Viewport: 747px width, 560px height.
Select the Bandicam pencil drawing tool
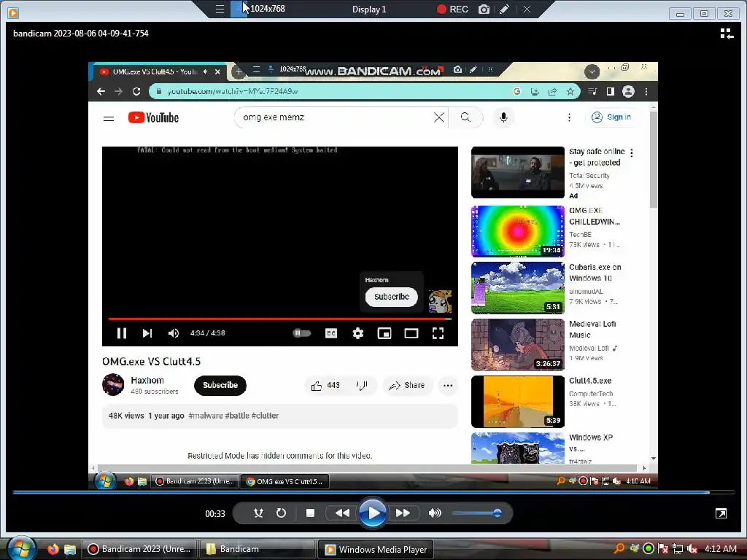pyautogui.click(x=505, y=9)
